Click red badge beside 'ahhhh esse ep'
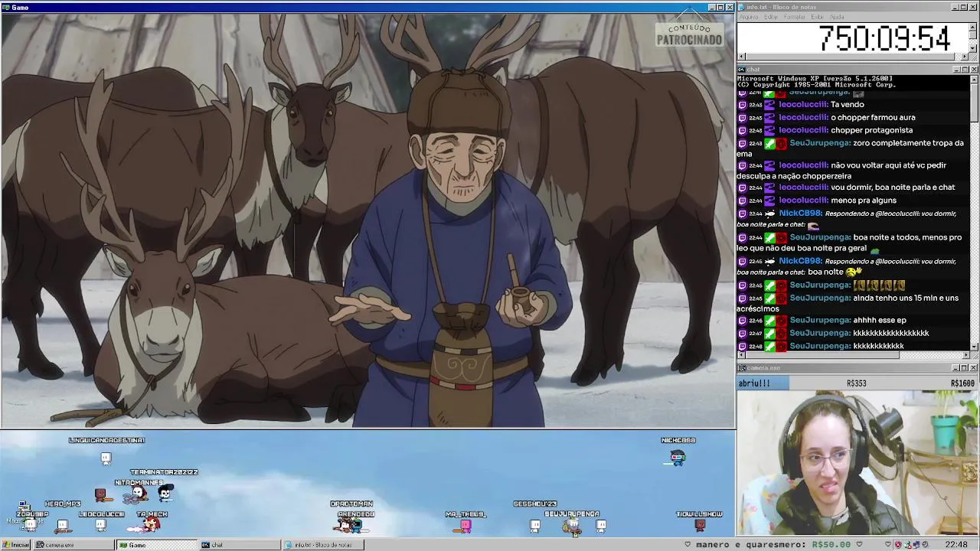The image size is (980, 551). point(781,321)
